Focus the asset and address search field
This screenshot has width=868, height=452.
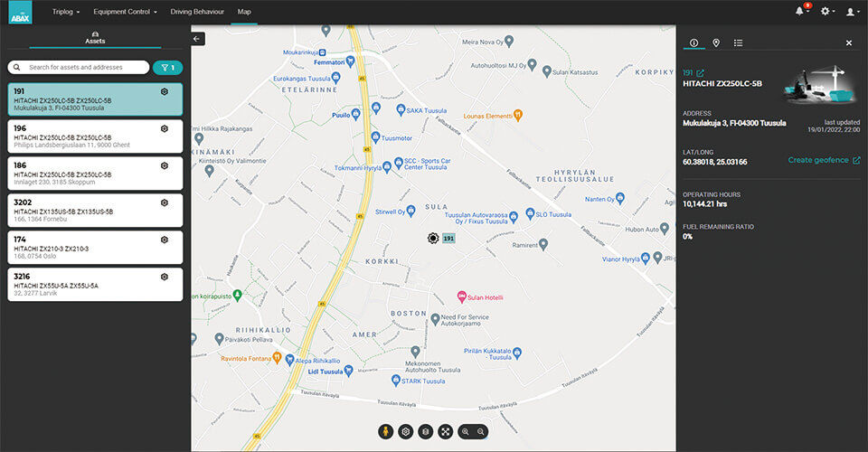point(79,68)
